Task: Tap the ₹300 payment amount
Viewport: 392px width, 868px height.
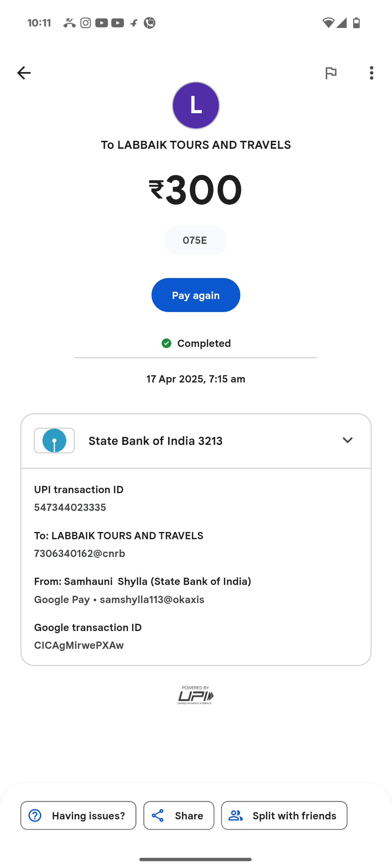Action: point(196,189)
